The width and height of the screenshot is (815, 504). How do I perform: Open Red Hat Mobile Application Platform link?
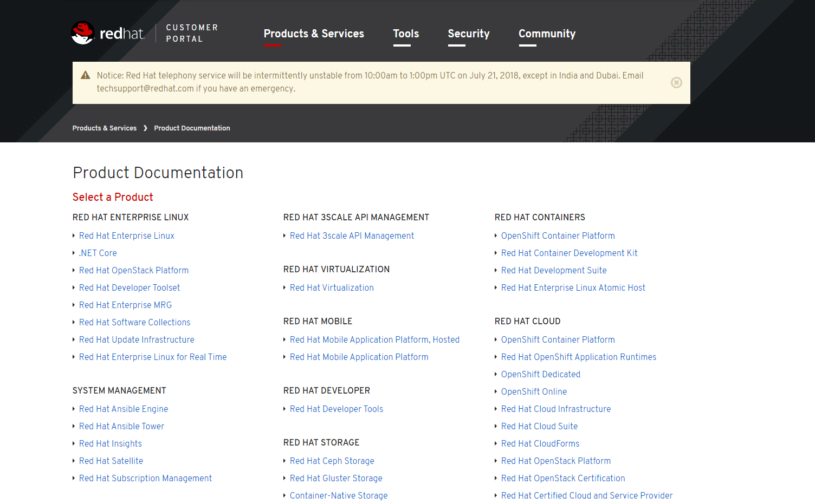pos(359,357)
